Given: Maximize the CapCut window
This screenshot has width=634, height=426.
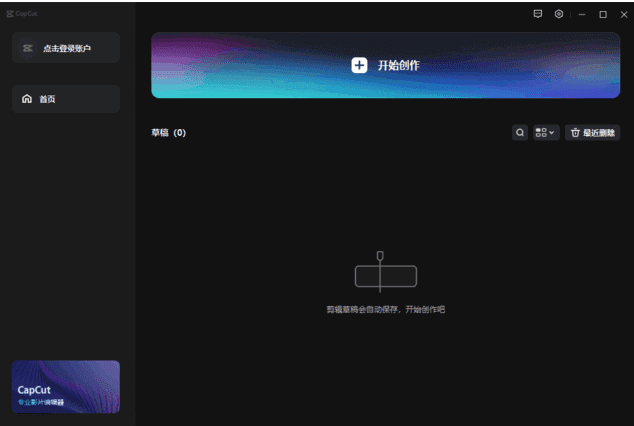Looking at the screenshot, I should [603, 14].
